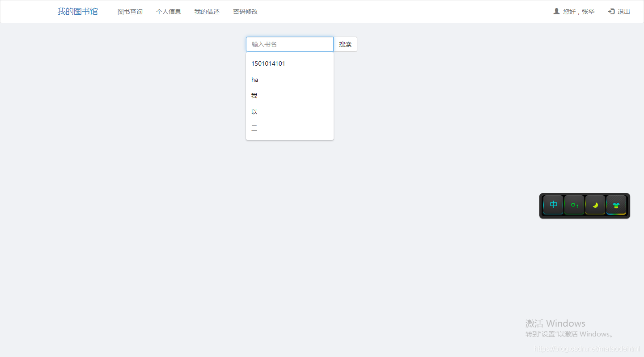This screenshot has height=357, width=644.
Task: Choose 以 from the suggestion list
Action: (x=254, y=111)
